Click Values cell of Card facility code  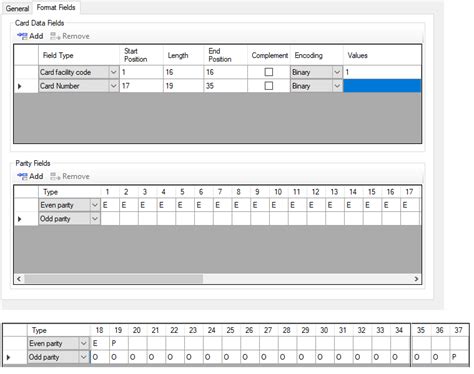[x=382, y=72]
